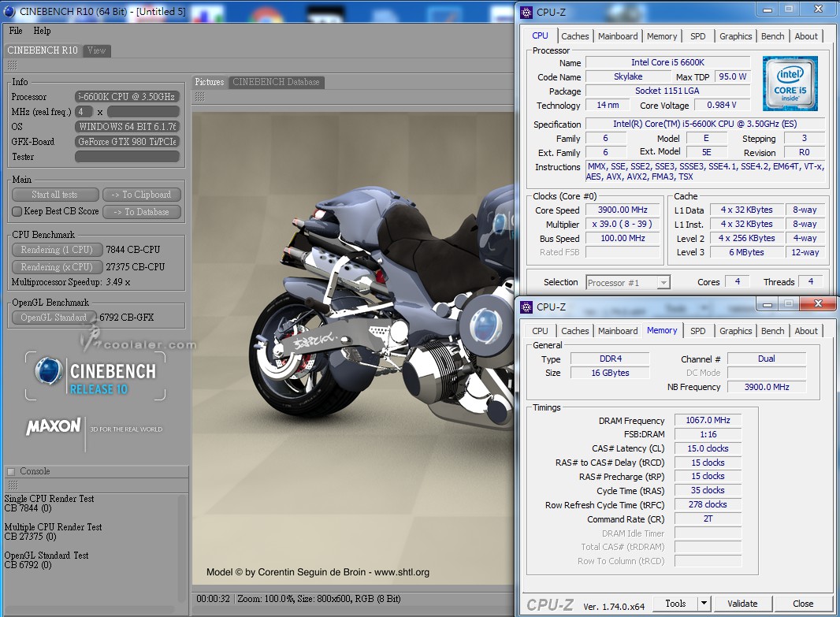
Task: Open the Tools dropdown arrow in CPU-Z
Action: tap(704, 604)
